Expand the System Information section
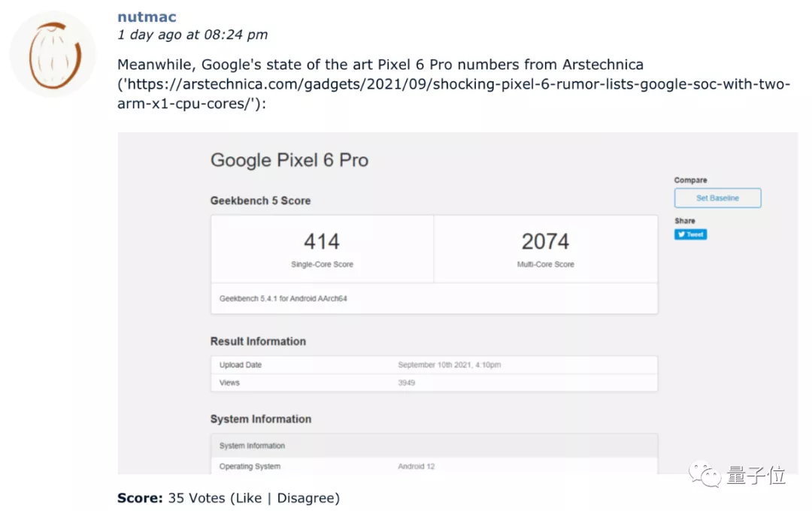The height and width of the screenshot is (511, 812). (262, 419)
